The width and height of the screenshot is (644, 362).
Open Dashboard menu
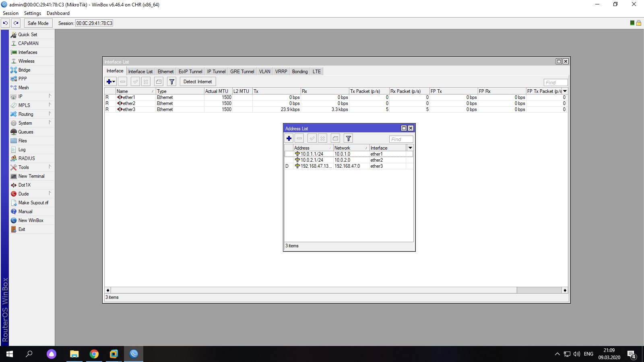click(x=58, y=13)
